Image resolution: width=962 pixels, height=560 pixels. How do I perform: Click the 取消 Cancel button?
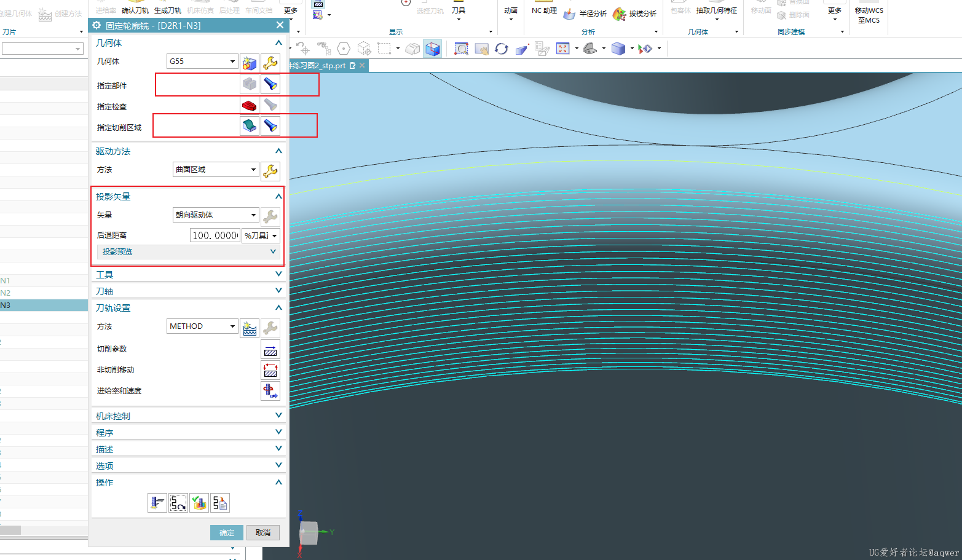coord(263,532)
